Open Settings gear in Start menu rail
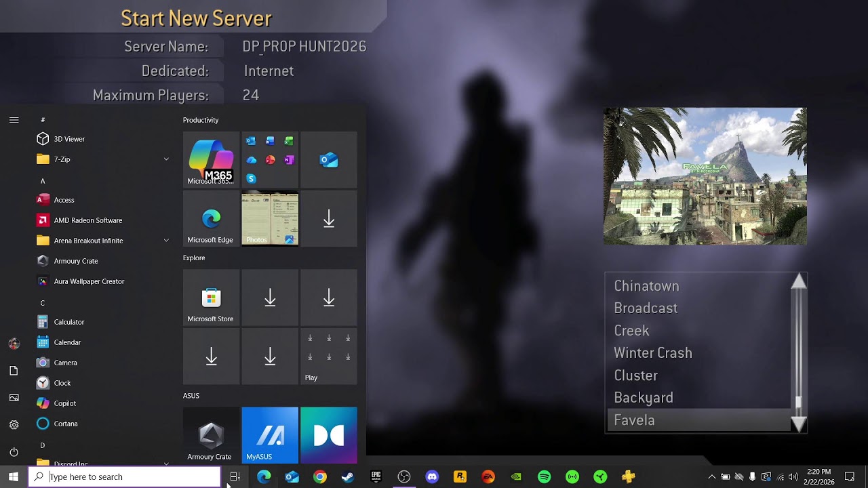This screenshot has width=868, height=488. 14,425
